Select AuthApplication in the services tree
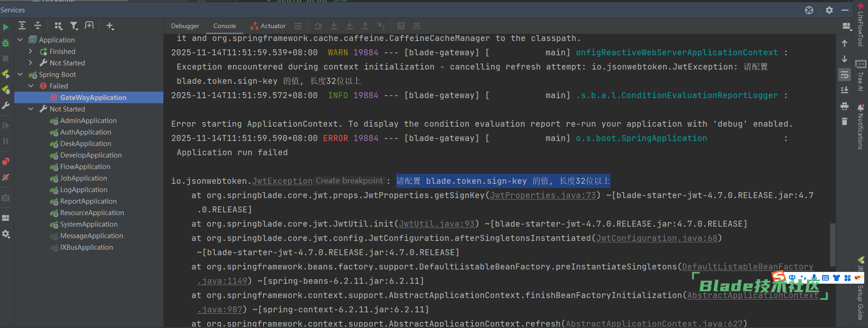Viewport: 868px width, 328px height. pyautogui.click(x=86, y=132)
